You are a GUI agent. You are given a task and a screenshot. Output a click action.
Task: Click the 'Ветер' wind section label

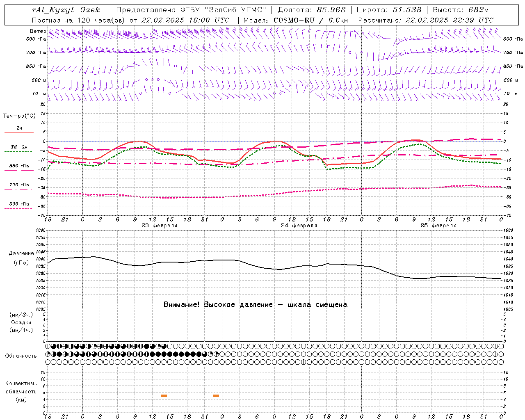click(x=38, y=31)
